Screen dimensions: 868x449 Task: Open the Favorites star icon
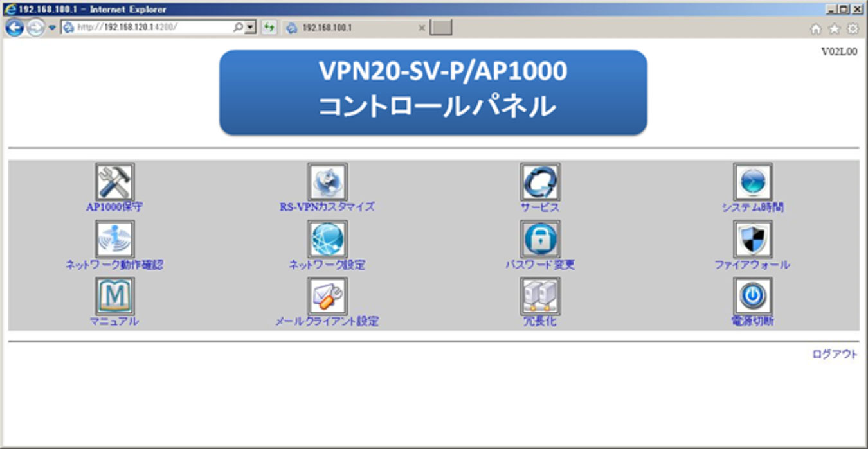click(835, 29)
